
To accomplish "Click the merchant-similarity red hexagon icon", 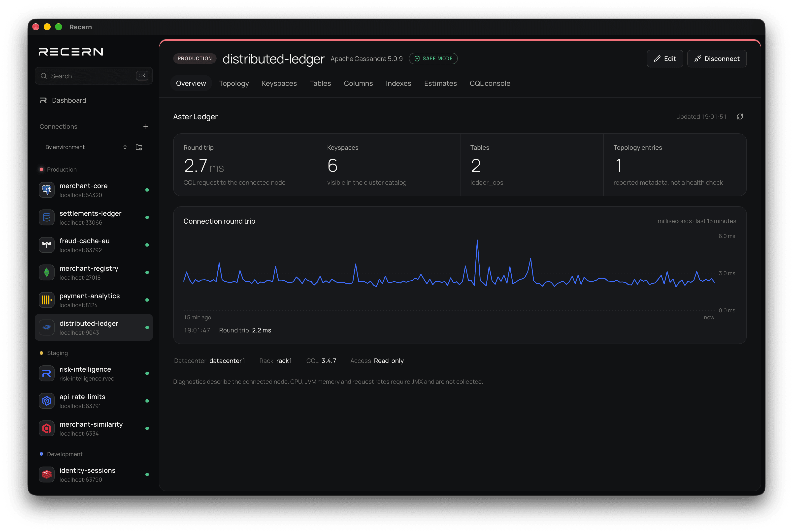I will coord(47,429).
